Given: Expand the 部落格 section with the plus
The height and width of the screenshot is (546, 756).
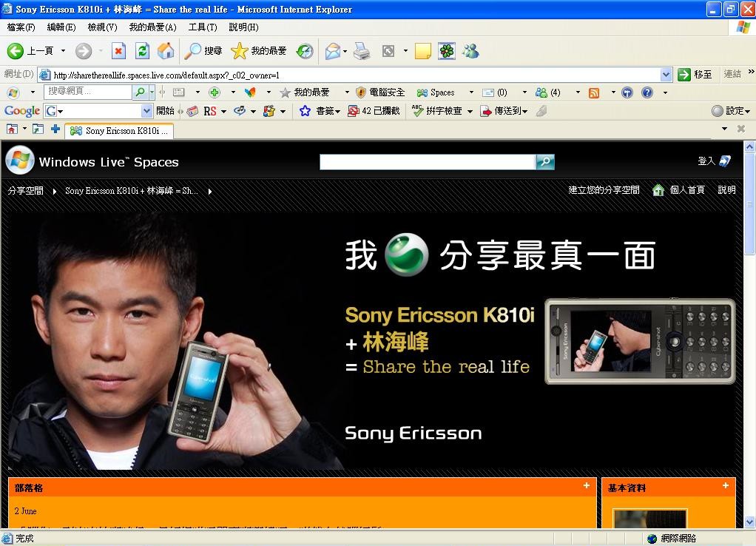Looking at the screenshot, I should tap(587, 486).
